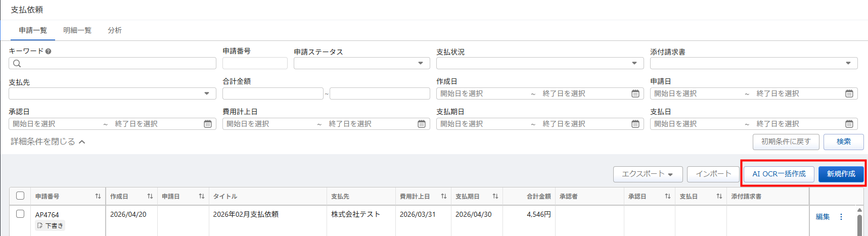
Task: Expand the 申請ステータス dropdown
Action: tap(361, 63)
